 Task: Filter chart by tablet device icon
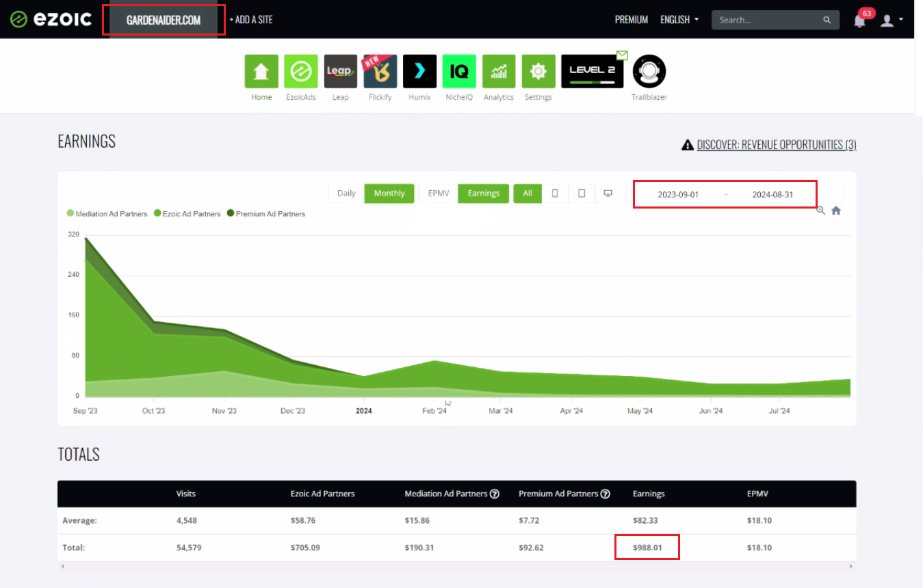click(582, 193)
